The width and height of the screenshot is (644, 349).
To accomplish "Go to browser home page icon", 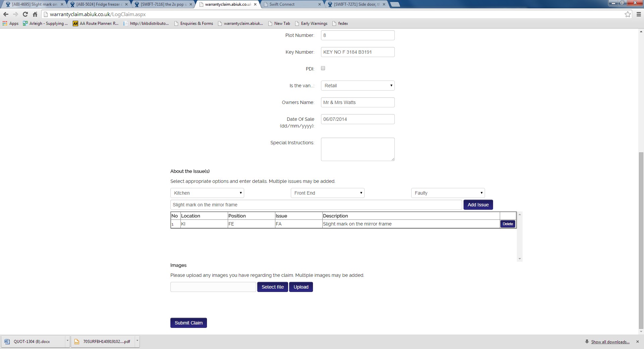I will coord(35,14).
